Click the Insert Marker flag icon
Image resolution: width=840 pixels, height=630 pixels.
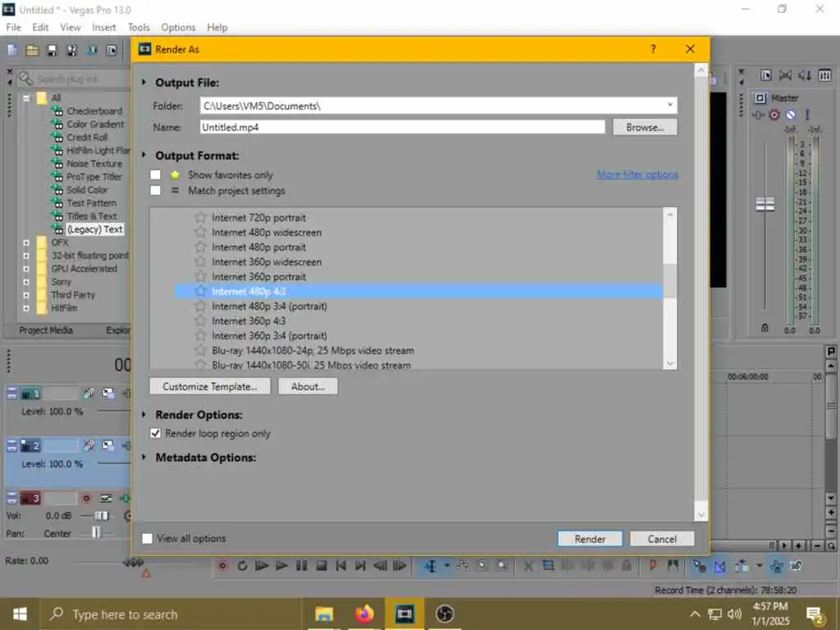point(653,566)
